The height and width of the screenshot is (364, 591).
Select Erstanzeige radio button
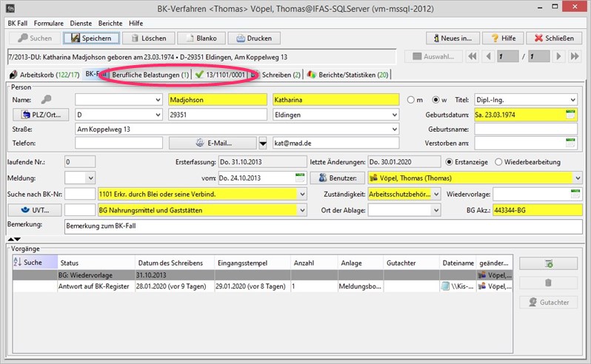(450, 162)
